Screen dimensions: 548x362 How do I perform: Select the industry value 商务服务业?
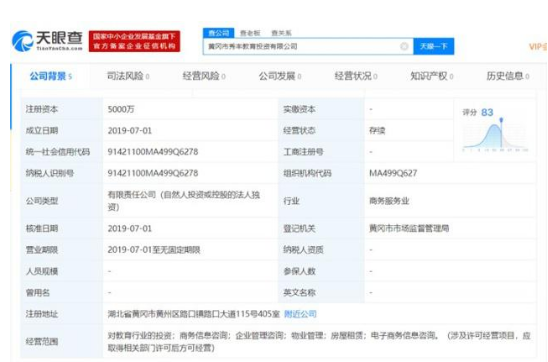[389, 201]
